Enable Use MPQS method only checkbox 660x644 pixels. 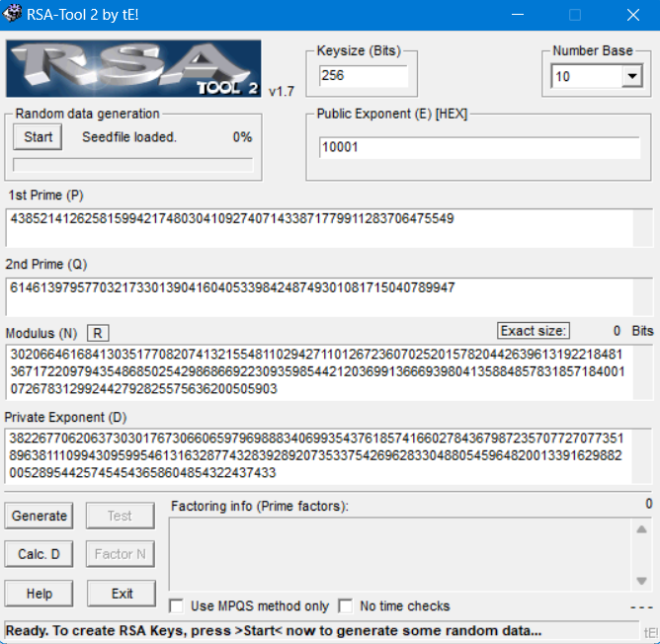(177, 605)
